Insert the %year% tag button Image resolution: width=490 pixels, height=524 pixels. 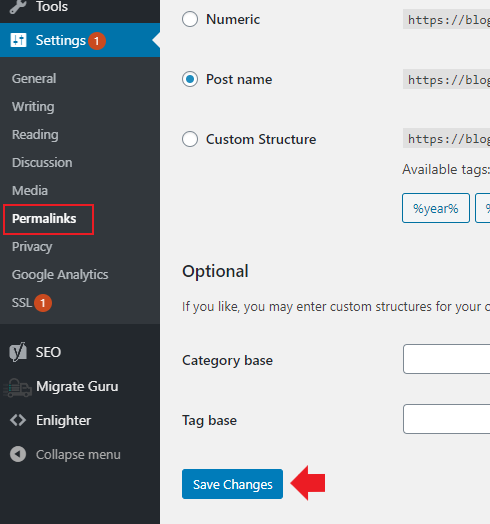[x=436, y=208]
